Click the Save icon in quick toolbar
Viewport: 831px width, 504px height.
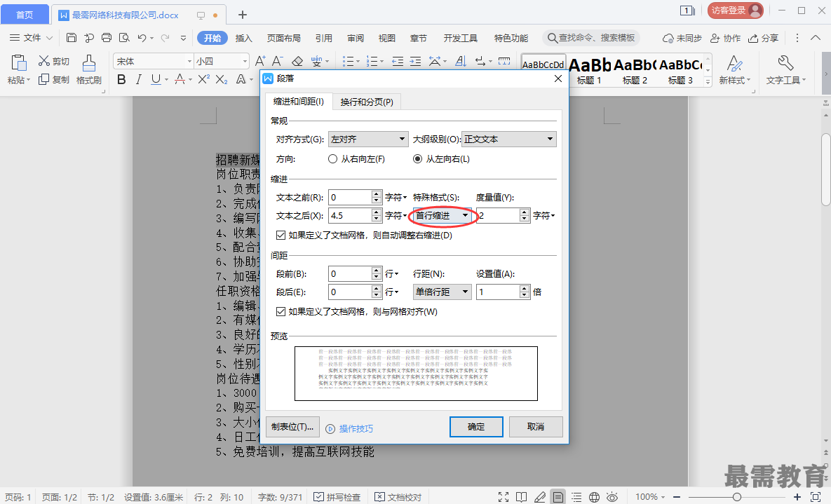[72, 38]
